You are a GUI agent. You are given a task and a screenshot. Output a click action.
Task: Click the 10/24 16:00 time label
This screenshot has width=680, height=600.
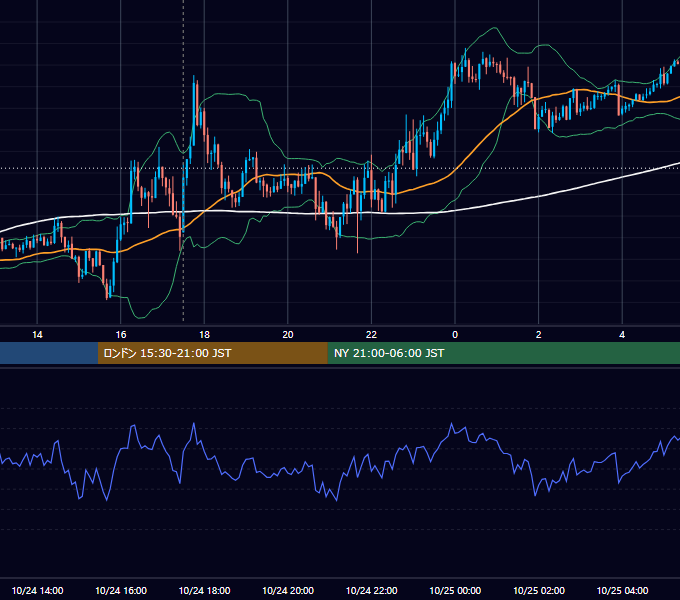pos(121,590)
